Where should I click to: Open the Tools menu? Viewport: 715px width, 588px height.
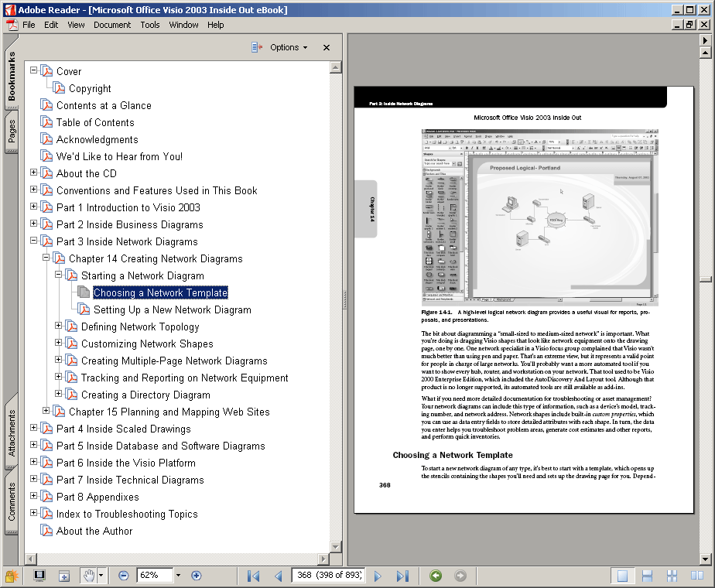pyautogui.click(x=150, y=25)
